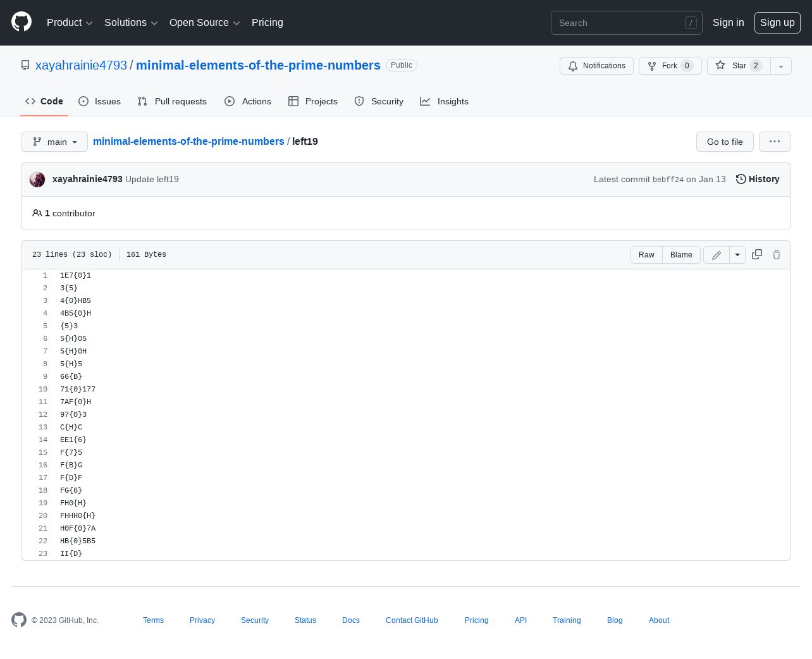The width and height of the screenshot is (812, 659).
Task: View the Raw file
Action: click(646, 255)
